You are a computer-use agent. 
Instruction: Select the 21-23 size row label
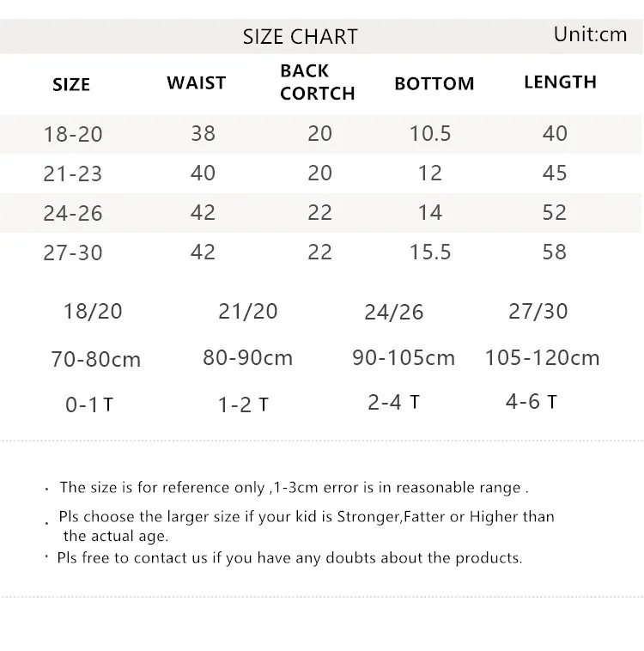click(x=73, y=173)
